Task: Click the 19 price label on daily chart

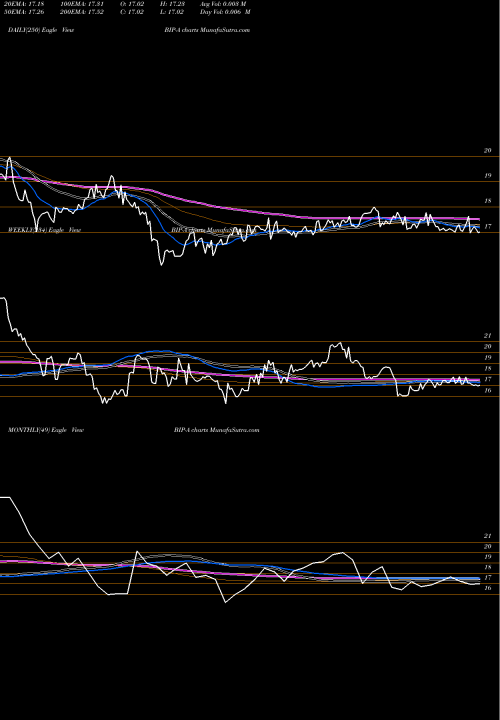Action: [488, 176]
